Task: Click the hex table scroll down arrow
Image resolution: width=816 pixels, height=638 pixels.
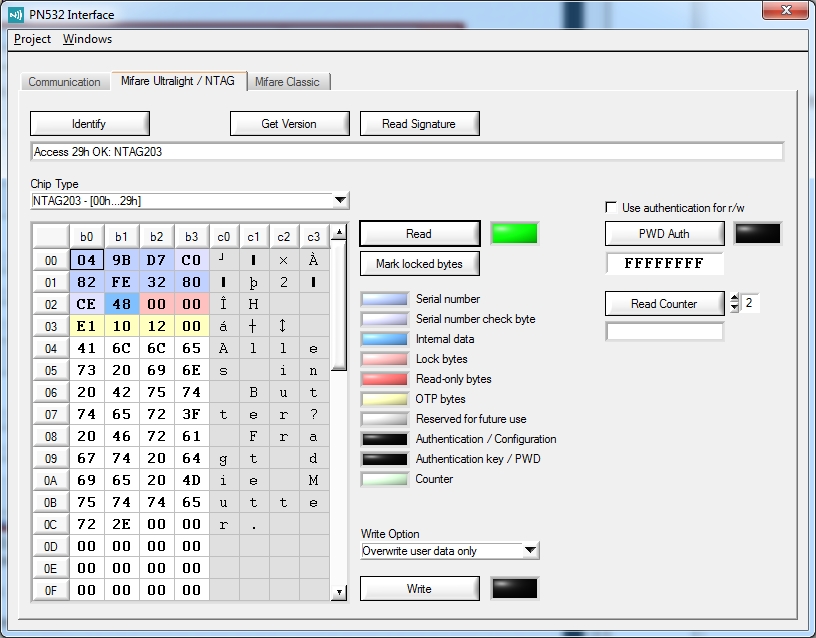Action: coord(339,592)
